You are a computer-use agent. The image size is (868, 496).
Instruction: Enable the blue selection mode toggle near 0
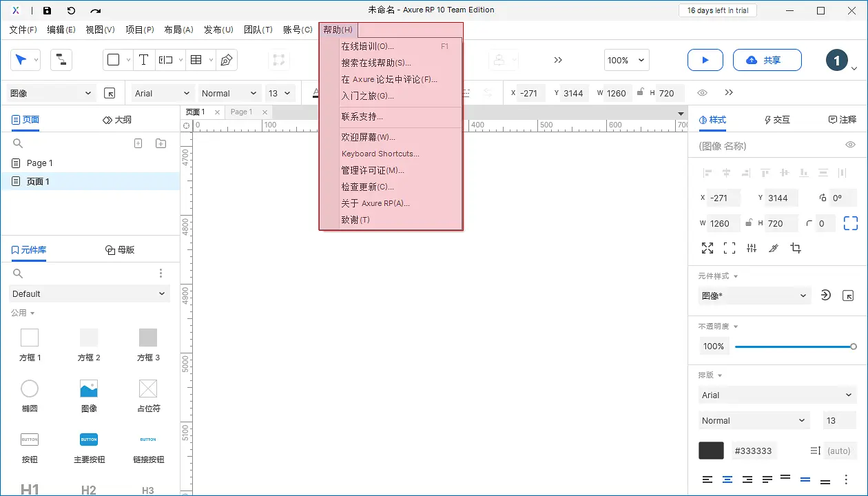[851, 223]
